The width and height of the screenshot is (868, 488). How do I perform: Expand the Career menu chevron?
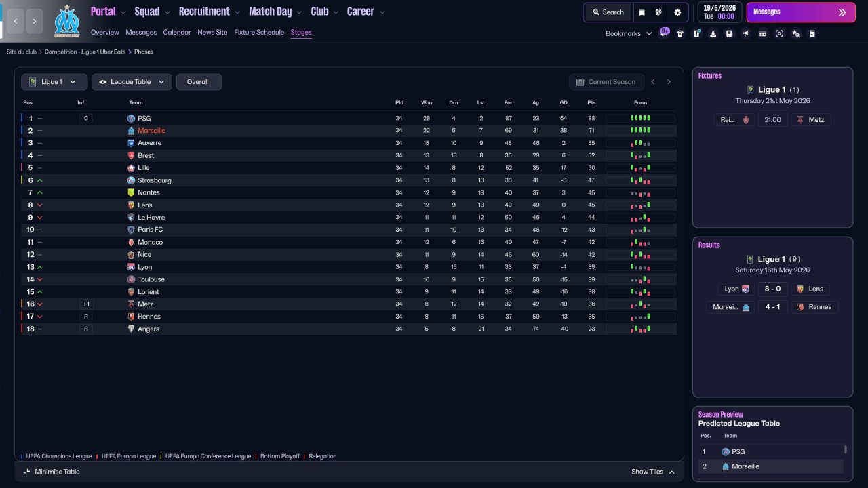tap(382, 12)
